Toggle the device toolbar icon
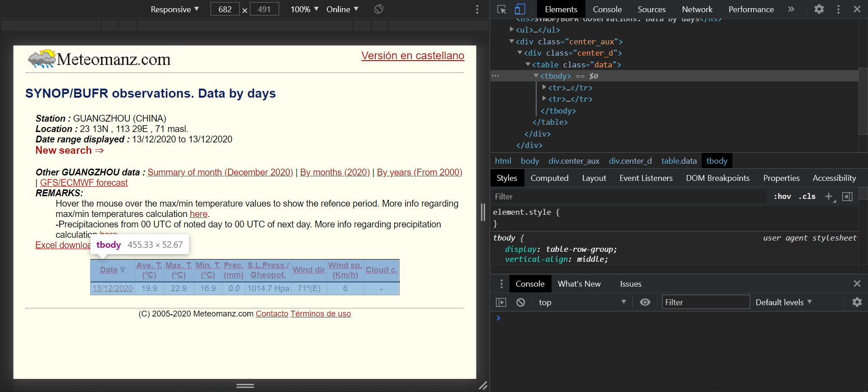 click(x=520, y=9)
